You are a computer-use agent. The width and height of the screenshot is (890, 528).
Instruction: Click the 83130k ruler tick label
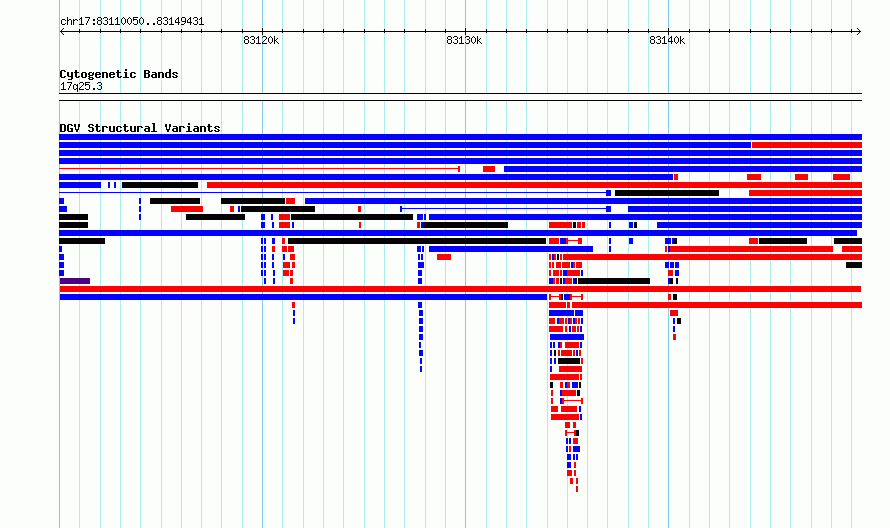[464, 40]
